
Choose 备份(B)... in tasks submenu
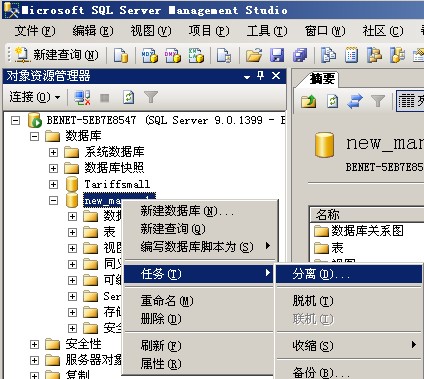click(x=349, y=372)
